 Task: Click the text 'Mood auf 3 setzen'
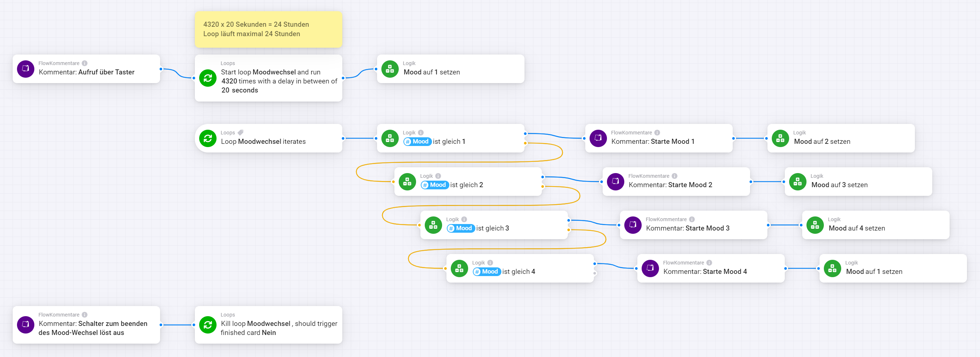coord(840,185)
